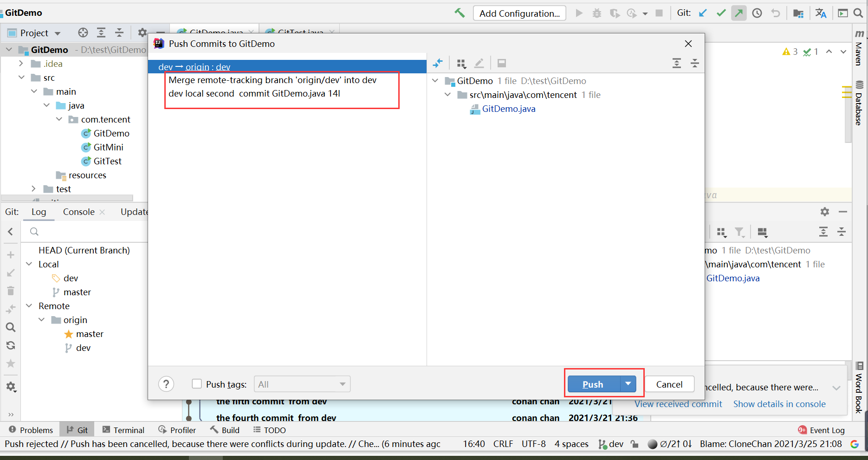
Task: Open the Translate icon in top toolbar
Action: 821,13
